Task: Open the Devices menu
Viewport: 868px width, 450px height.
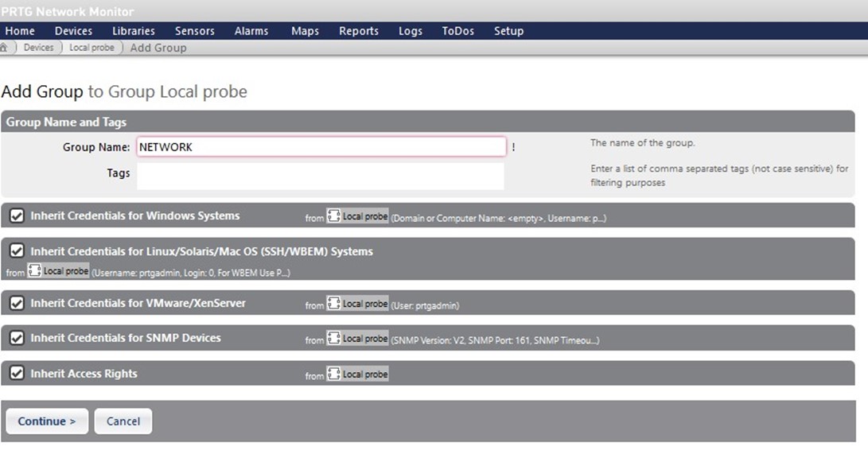Action: coord(74,31)
